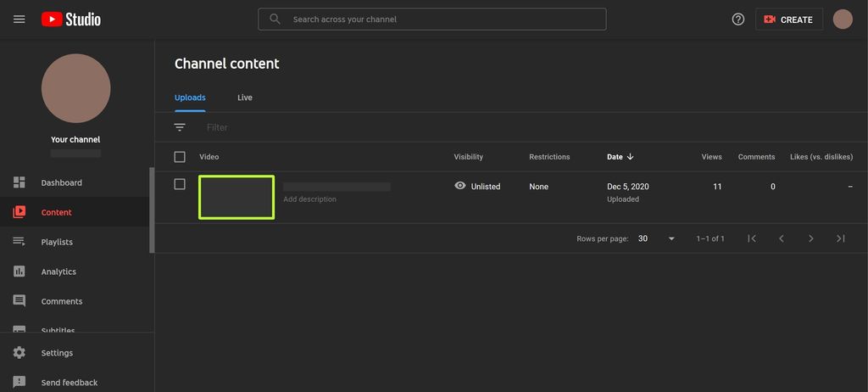Click Send feedback in sidebar
Image resolution: width=868 pixels, height=392 pixels.
pyautogui.click(x=69, y=383)
